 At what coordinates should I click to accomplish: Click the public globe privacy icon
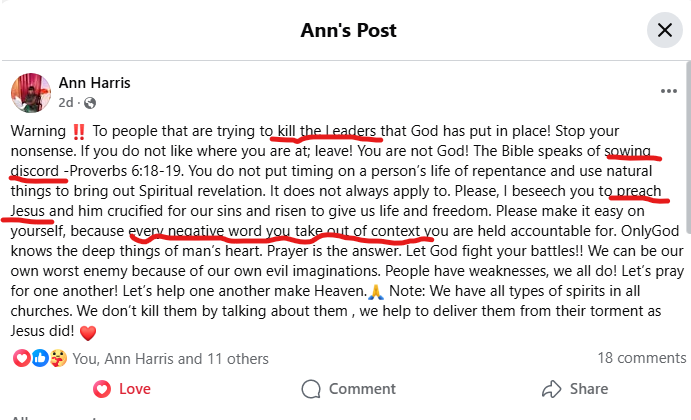(89, 102)
